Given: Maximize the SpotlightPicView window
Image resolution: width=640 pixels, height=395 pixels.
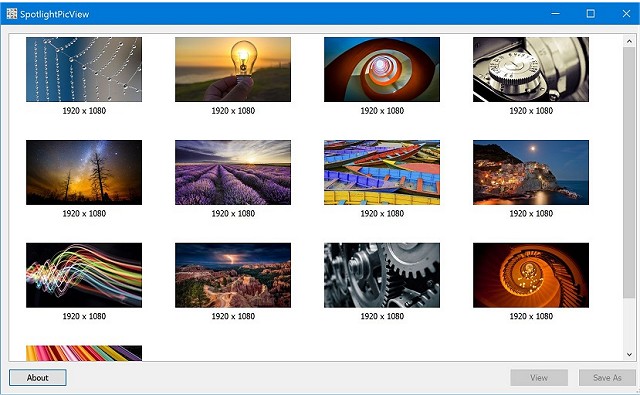Looking at the screenshot, I should 591,13.
